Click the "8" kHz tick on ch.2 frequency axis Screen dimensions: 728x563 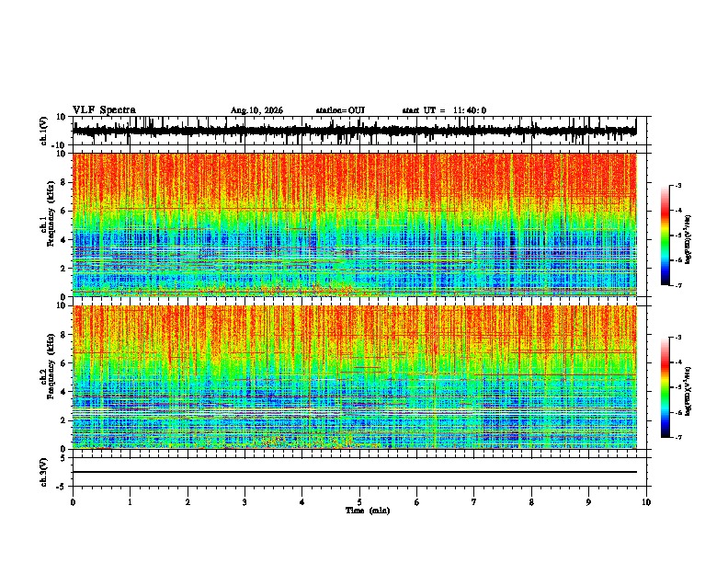(63, 335)
